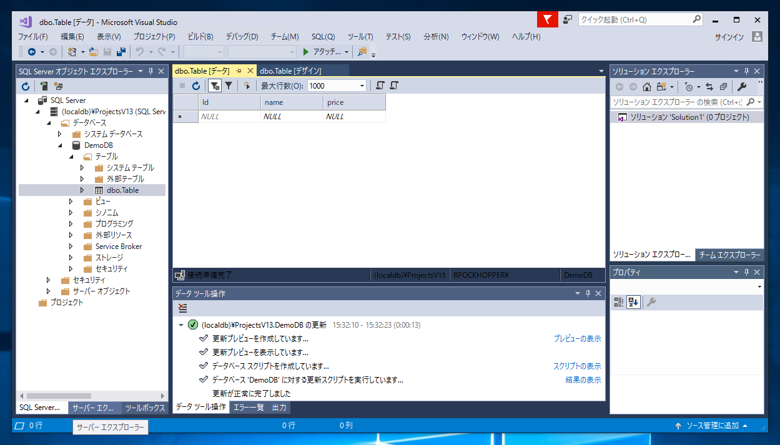Click the サインイン link

pos(729,37)
